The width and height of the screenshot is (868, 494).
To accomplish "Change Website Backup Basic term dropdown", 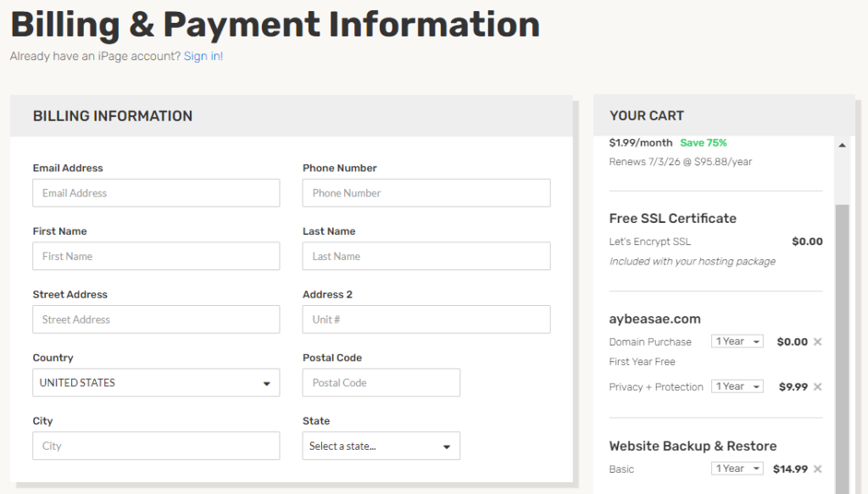I will pos(737,469).
